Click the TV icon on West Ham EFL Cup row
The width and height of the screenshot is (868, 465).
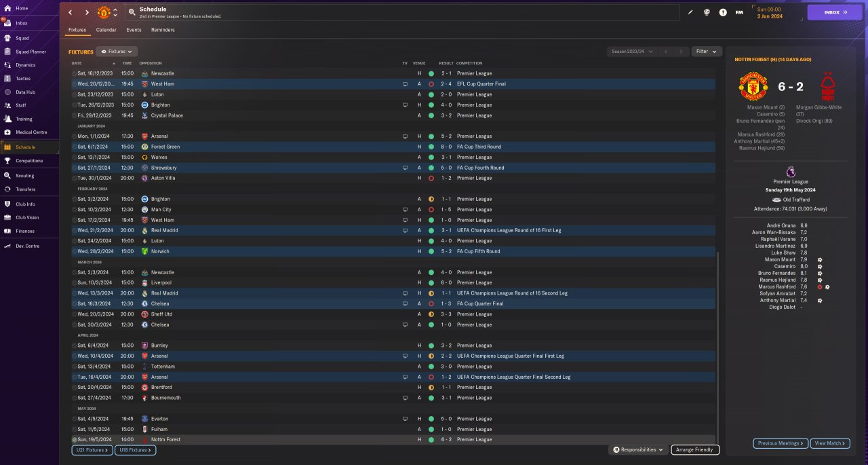tap(405, 84)
